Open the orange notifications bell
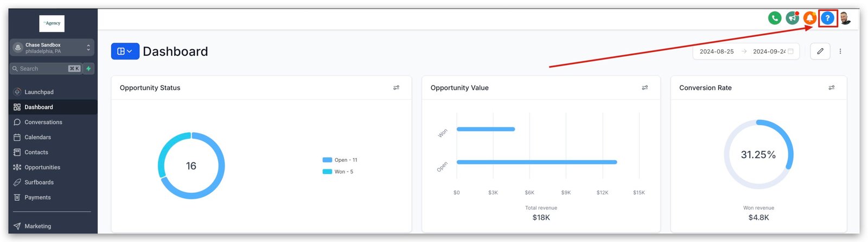 [x=809, y=18]
